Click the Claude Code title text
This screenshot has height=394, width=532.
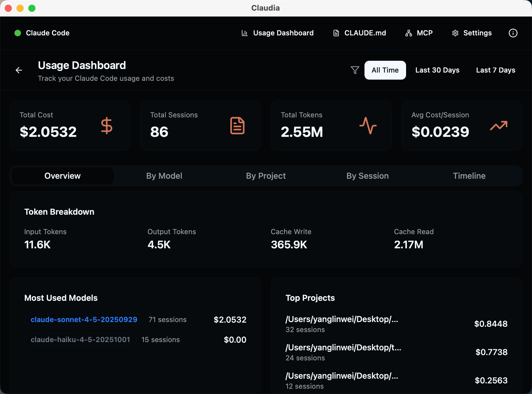pyautogui.click(x=48, y=33)
